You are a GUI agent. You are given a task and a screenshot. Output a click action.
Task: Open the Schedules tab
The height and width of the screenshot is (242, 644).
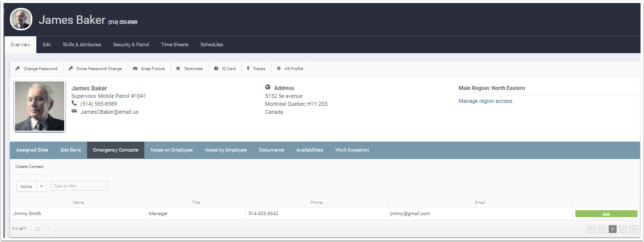pyautogui.click(x=212, y=45)
